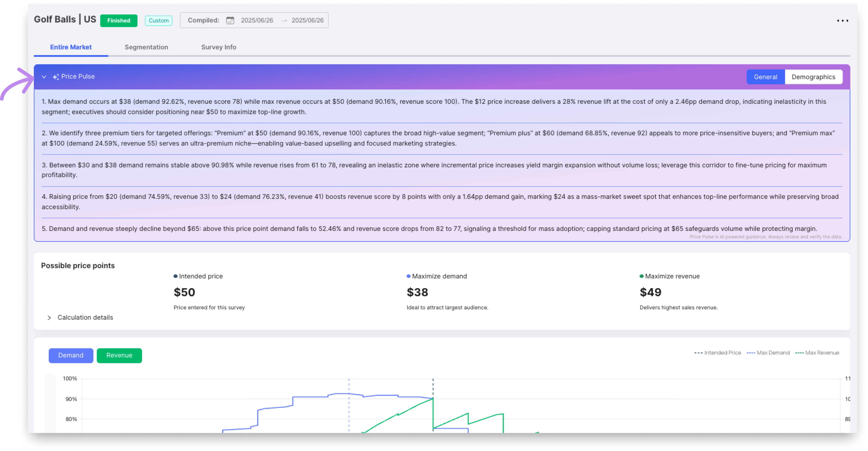Viewport: 868px width, 451px height.
Task: Click the Custom tag badge
Action: pos(158,20)
